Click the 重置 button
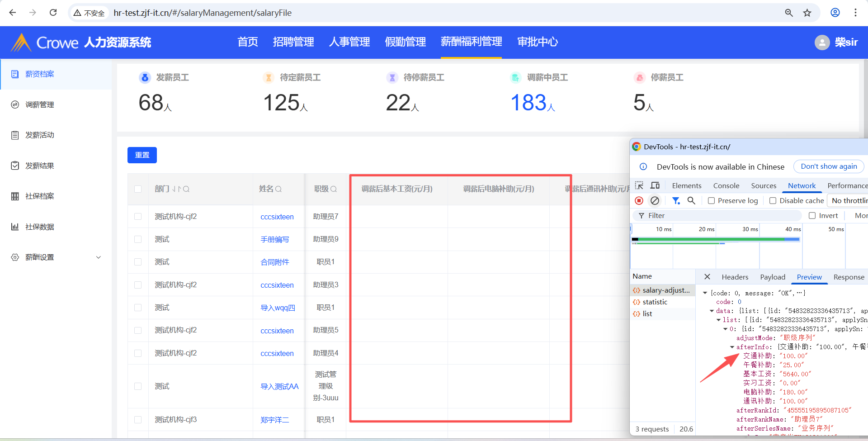The width and height of the screenshot is (868, 441). tap(142, 155)
